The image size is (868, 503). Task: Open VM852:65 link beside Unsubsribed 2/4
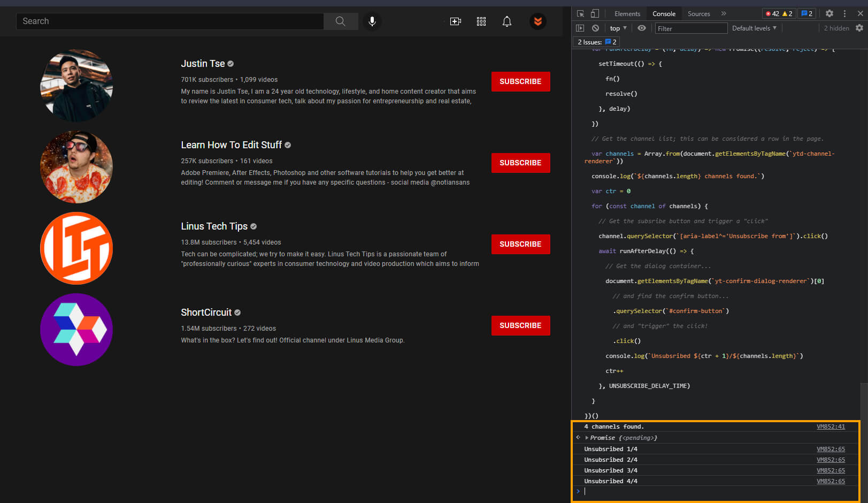[x=831, y=460]
